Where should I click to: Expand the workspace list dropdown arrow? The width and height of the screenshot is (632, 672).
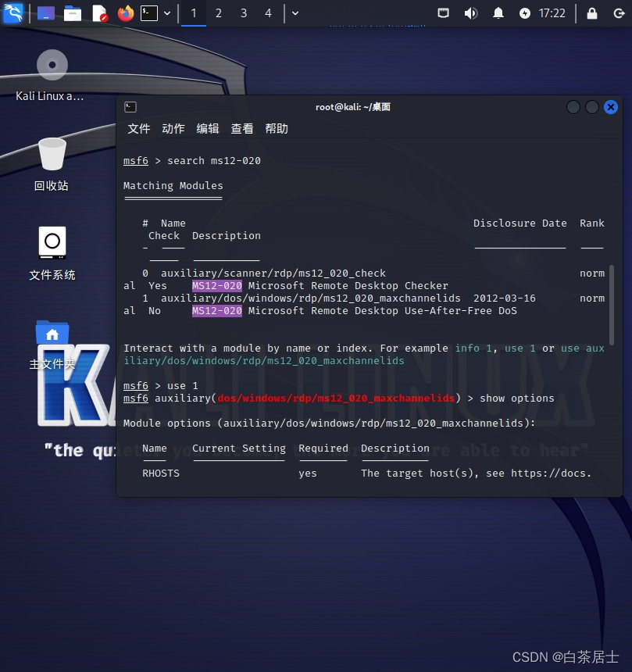295,13
